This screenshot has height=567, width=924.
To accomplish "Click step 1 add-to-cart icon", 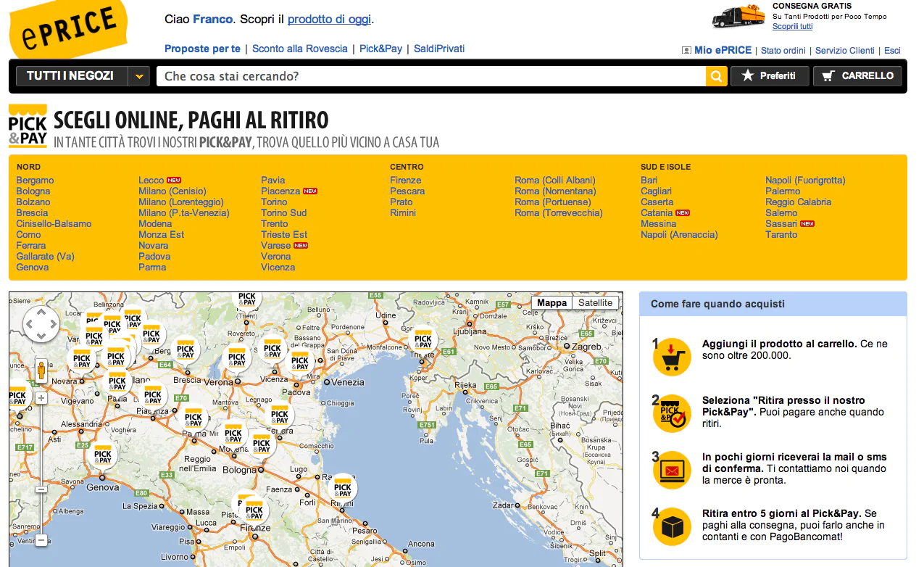I will coord(672,357).
